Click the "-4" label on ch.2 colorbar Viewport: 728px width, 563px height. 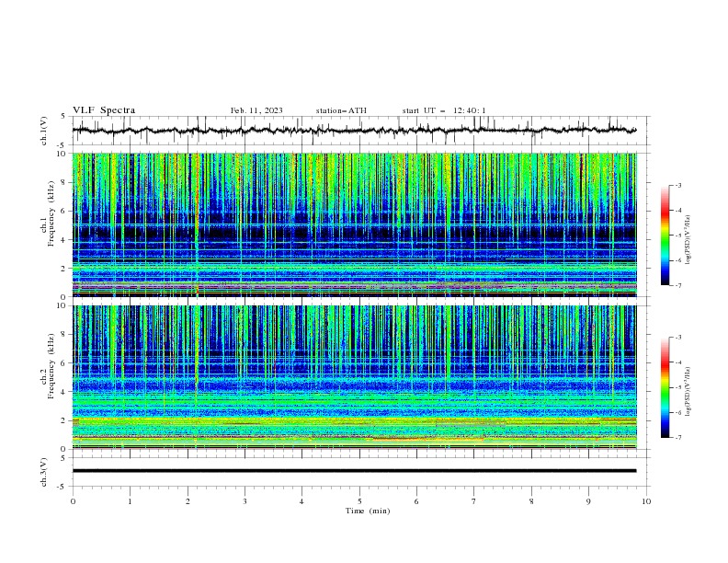click(677, 362)
